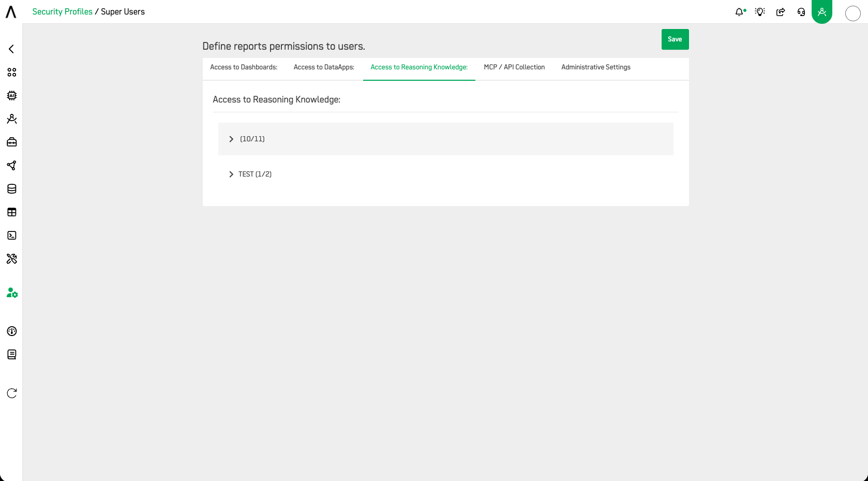Click the Super Users breadcrumb text
This screenshot has width=868, height=481.
click(123, 12)
